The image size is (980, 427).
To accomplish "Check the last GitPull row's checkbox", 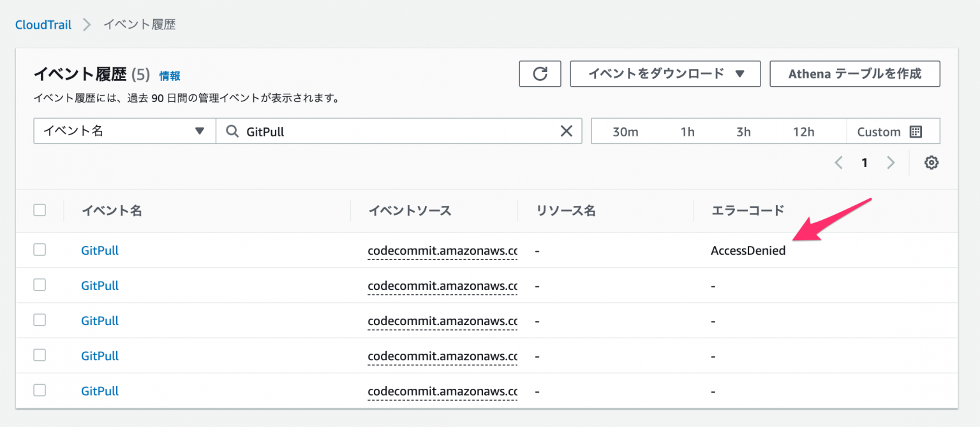I will 40,391.
